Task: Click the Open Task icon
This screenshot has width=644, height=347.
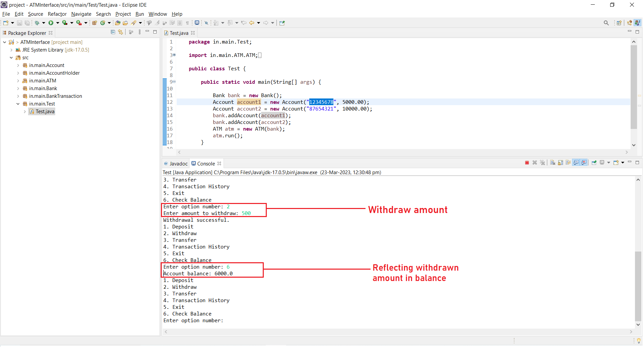Action: tap(126, 23)
